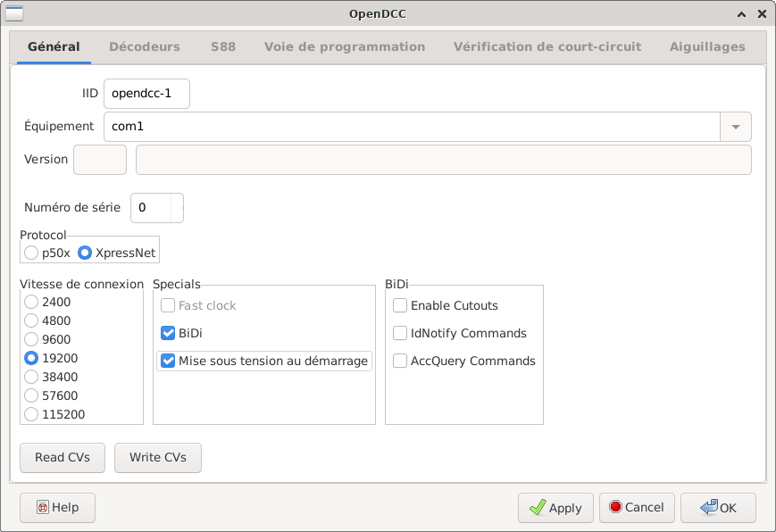The height and width of the screenshot is (532, 776).
Task: Enable the Enable Cutouts checkbox
Action: tap(400, 305)
